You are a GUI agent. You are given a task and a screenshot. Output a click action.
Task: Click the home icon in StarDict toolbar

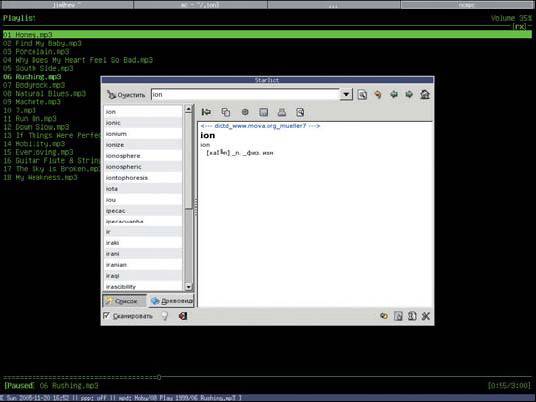[x=425, y=94]
